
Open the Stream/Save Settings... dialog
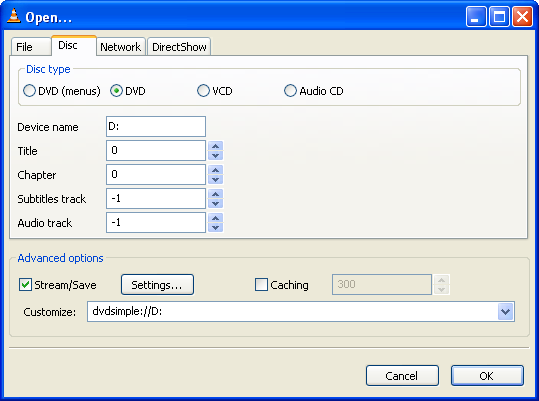[x=157, y=285]
